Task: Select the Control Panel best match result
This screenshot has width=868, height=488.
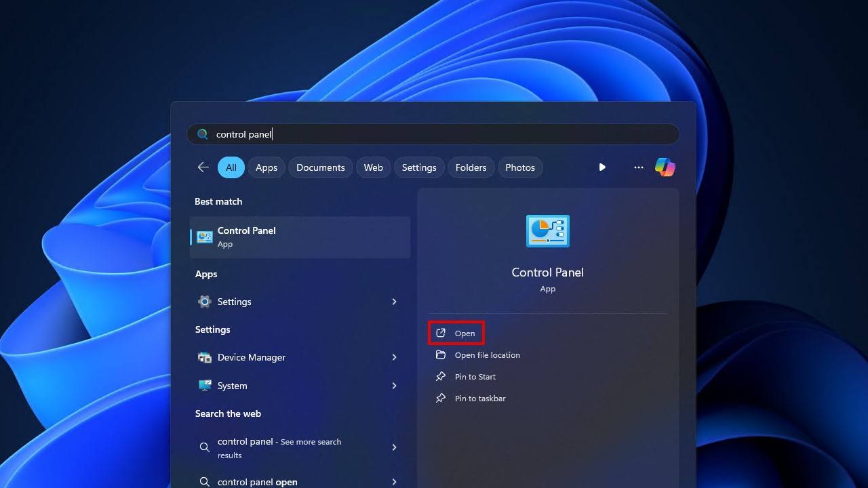Action: (300, 237)
